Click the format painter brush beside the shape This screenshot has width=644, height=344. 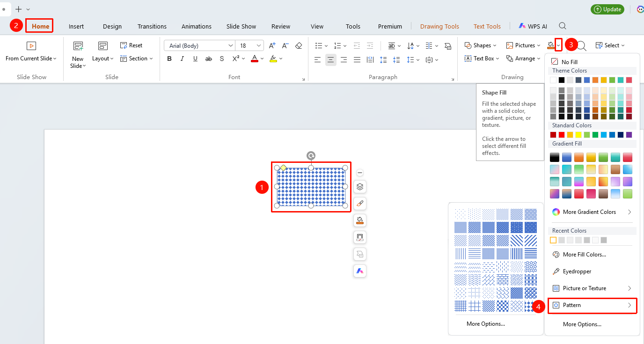360,204
